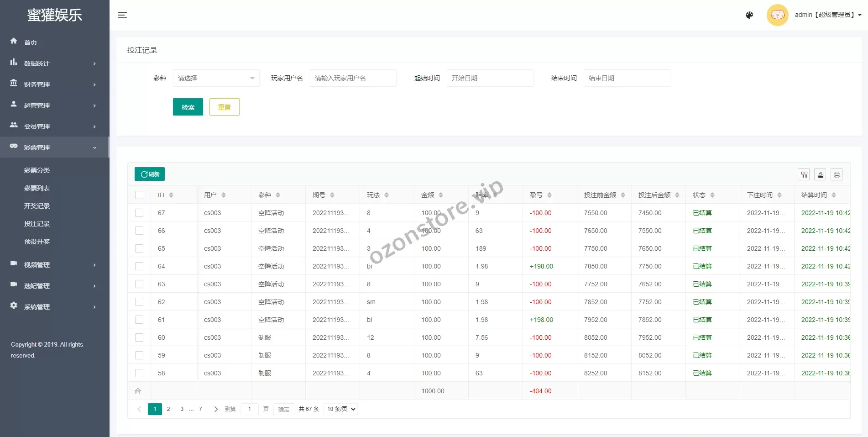Select 预设开奖 from the sidebar submenu
The height and width of the screenshot is (437, 868).
click(37, 242)
